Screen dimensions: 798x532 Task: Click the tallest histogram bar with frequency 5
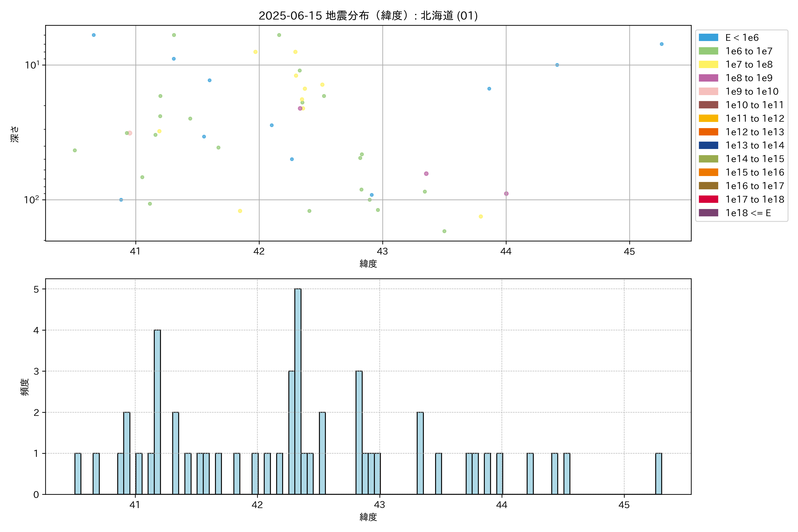point(297,391)
